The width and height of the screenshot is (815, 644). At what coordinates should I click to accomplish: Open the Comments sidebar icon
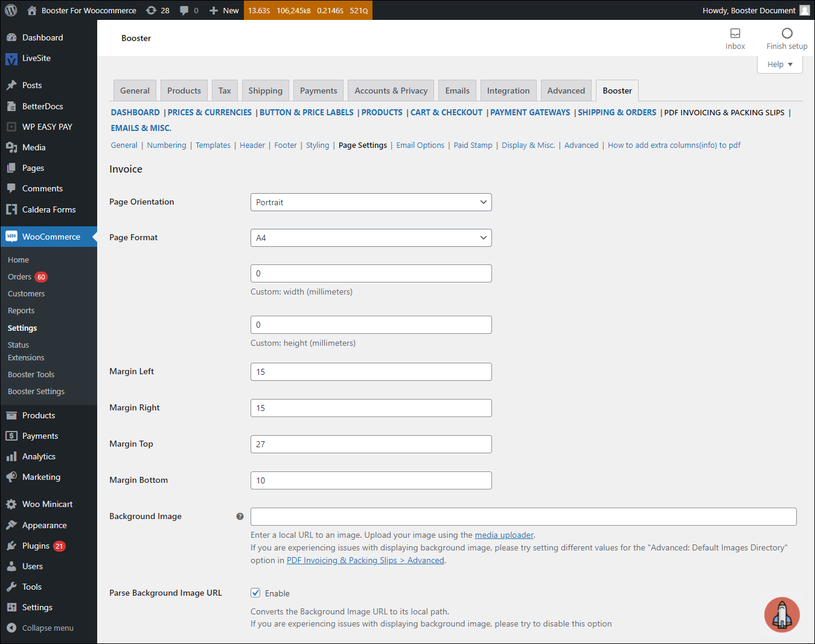pos(11,188)
